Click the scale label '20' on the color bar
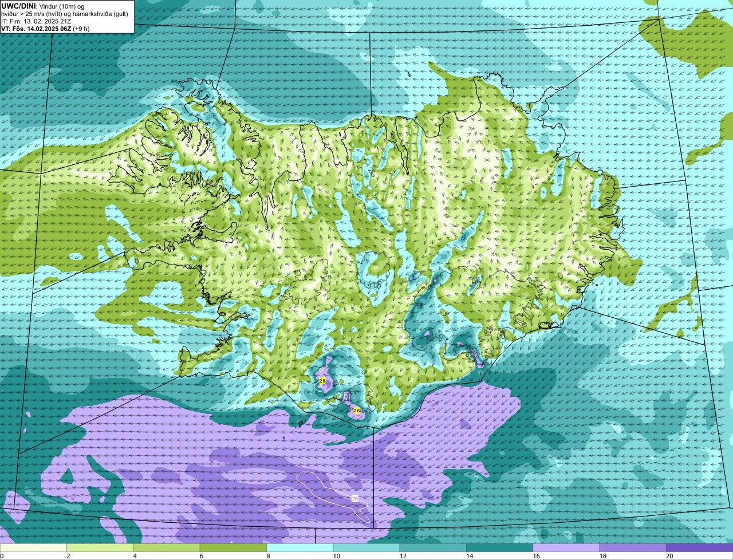 coord(669,556)
